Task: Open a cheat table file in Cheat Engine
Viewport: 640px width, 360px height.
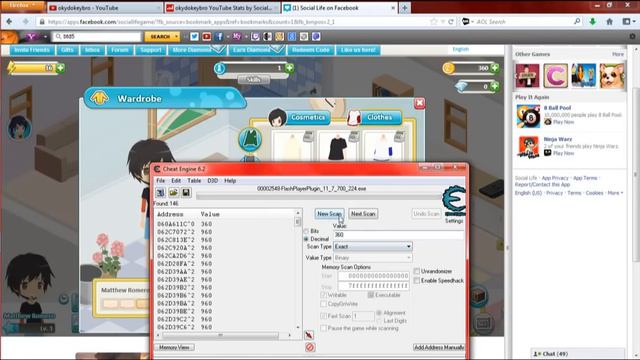Action: 173,192
